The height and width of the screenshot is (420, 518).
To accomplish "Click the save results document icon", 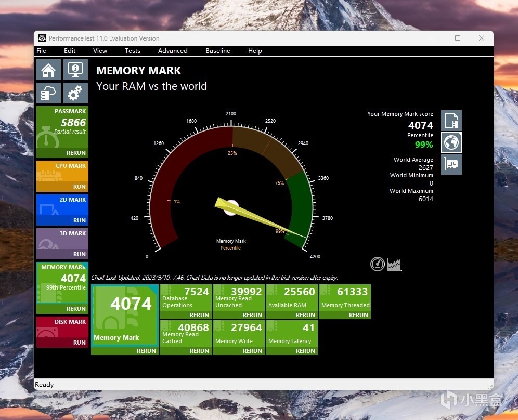I will (451, 121).
